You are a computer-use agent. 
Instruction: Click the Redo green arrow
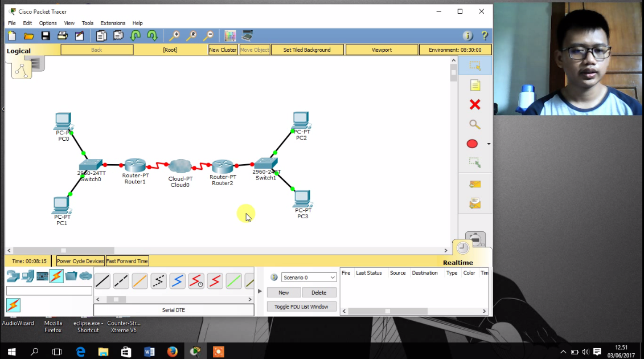(153, 36)
